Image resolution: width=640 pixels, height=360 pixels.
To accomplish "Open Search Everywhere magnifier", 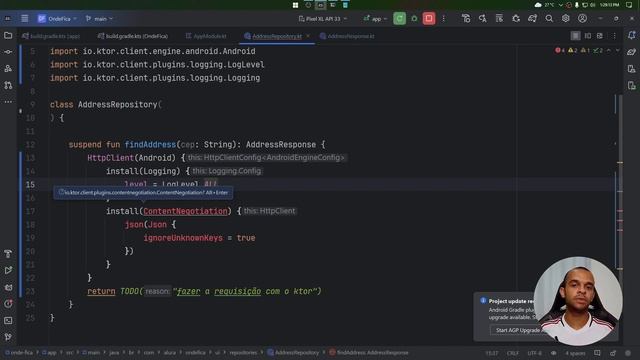I will point(549,18).
